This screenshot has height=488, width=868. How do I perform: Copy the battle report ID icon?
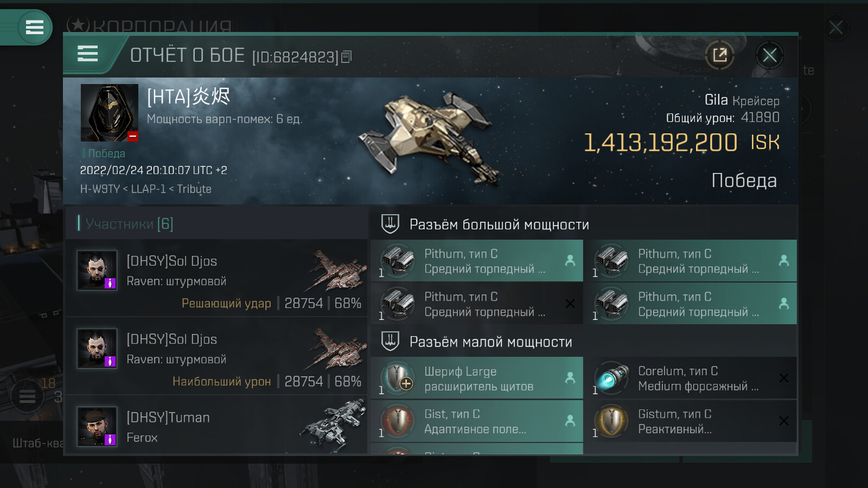pyautogui.click(x=347, y=56)
